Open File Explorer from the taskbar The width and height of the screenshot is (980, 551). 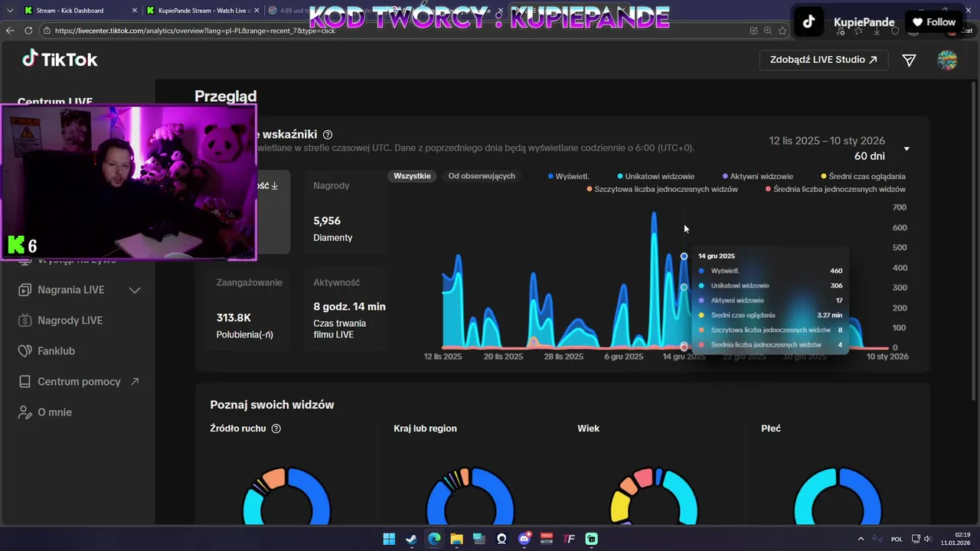click(x=456, y=539)
